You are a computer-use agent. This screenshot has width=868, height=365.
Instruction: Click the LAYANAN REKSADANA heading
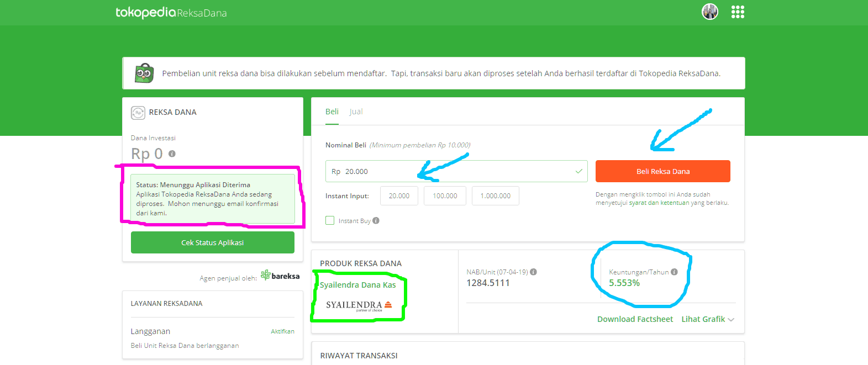(x=166, y=304)
